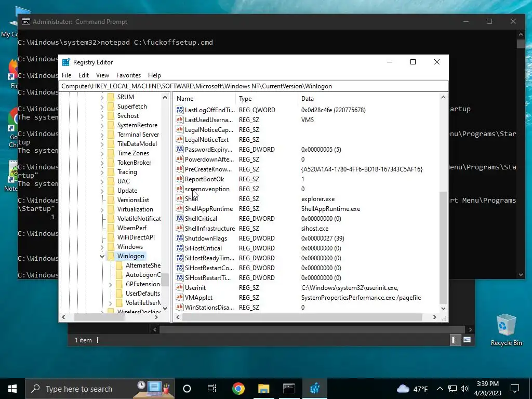Expand the Terminal Server key
Image resolution: width=532 pixels, height=399 pixels.
[102, 135]
